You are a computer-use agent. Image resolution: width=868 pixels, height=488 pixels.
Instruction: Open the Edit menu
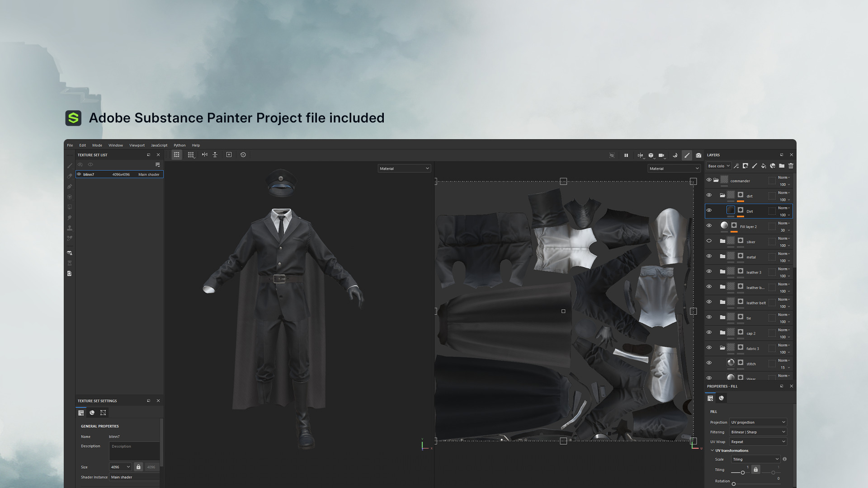point(83,145)
